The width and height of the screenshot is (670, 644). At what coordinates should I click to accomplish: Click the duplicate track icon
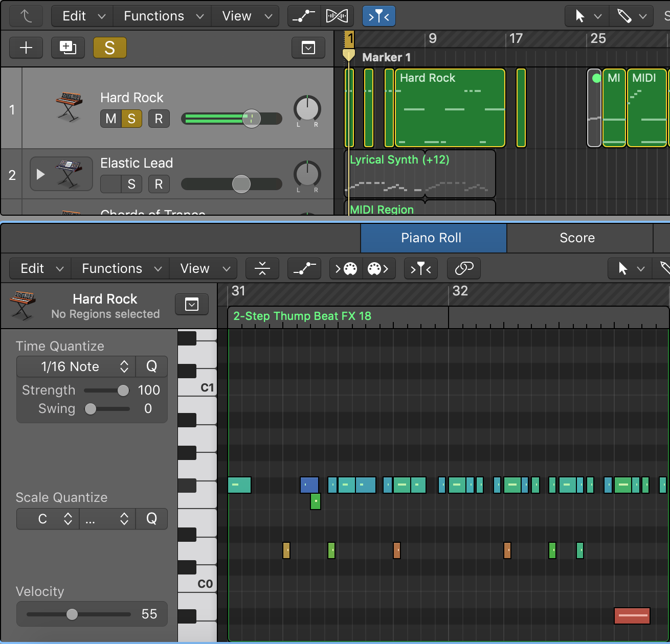click(x=68, y=48)
